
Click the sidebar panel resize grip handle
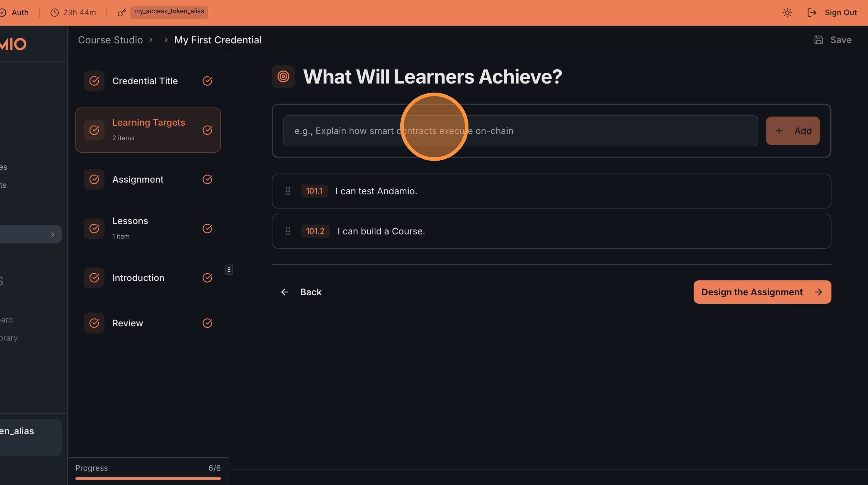coord(229,270)
